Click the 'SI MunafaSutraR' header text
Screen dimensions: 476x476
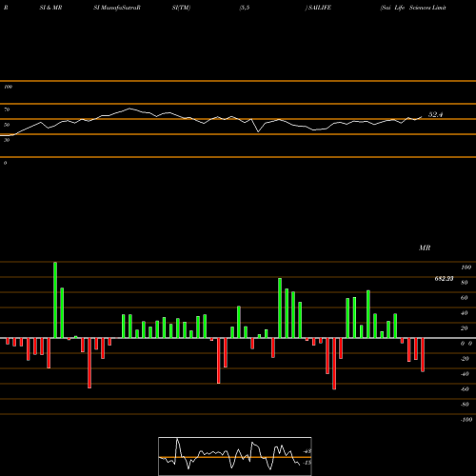click(117, 8)
